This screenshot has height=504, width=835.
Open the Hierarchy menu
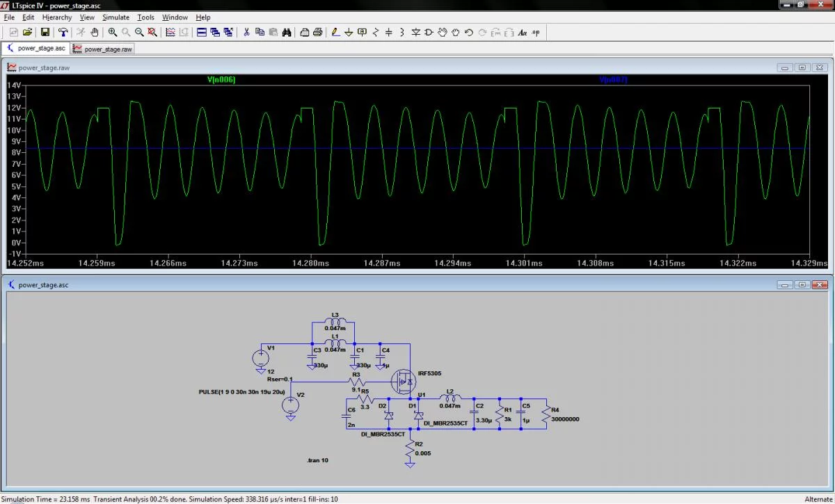coord(56,17)
